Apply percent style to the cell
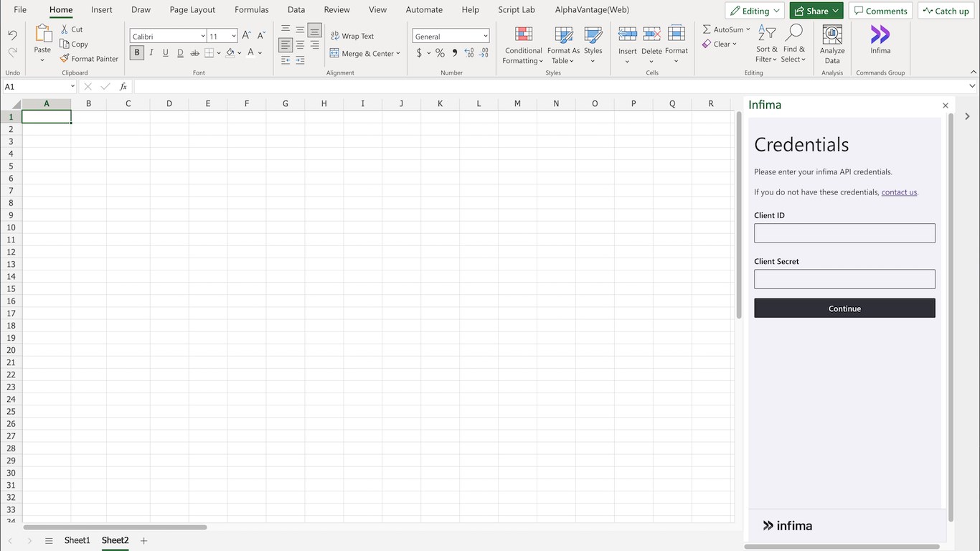Screen dimensions: 980x551 click(x=440, y=53)
